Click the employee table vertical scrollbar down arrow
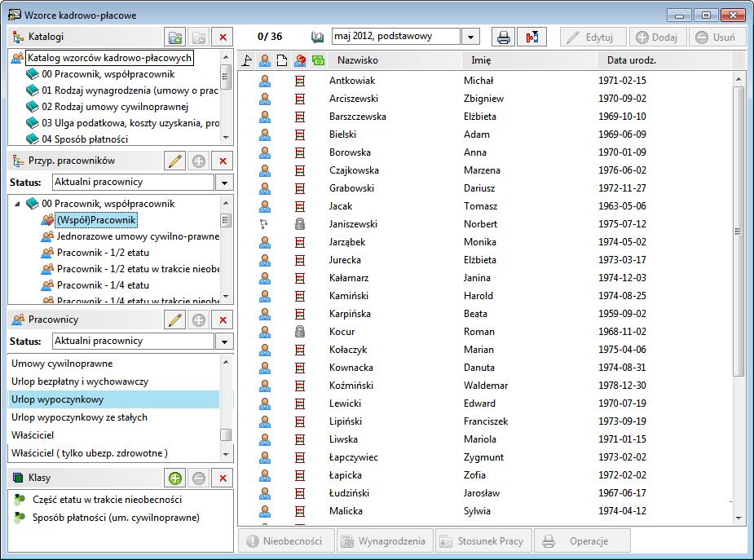This screenshot has height=560, width=754. coord(739,518)
